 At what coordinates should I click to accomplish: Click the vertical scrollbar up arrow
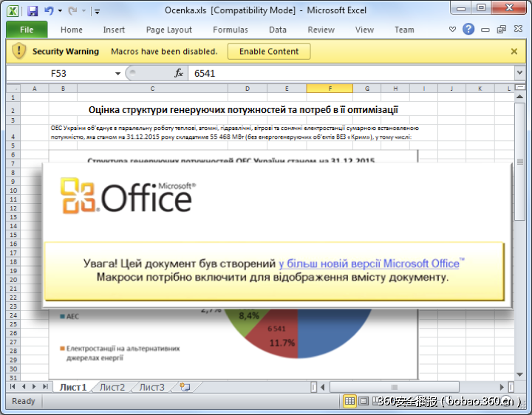tap(519, 97)
